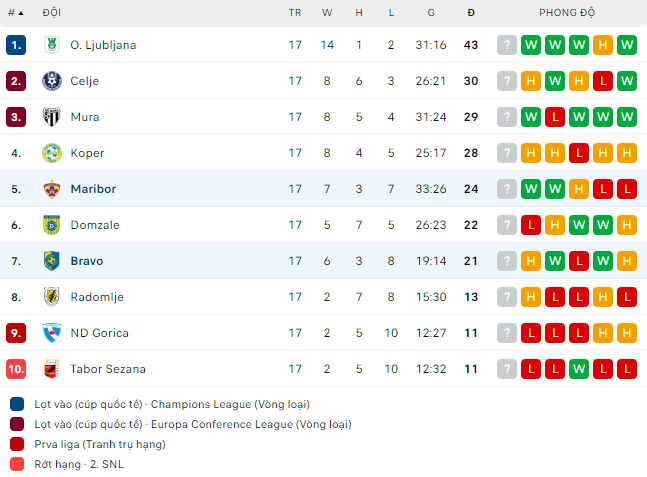The height and width of the screenshot is (477, 647).
Task: Select the Maribor purple crest icon
Action: point(52,189)
